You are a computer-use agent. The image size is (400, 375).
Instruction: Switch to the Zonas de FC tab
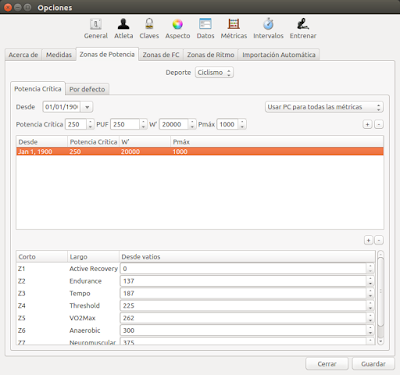tap(161, 55)
